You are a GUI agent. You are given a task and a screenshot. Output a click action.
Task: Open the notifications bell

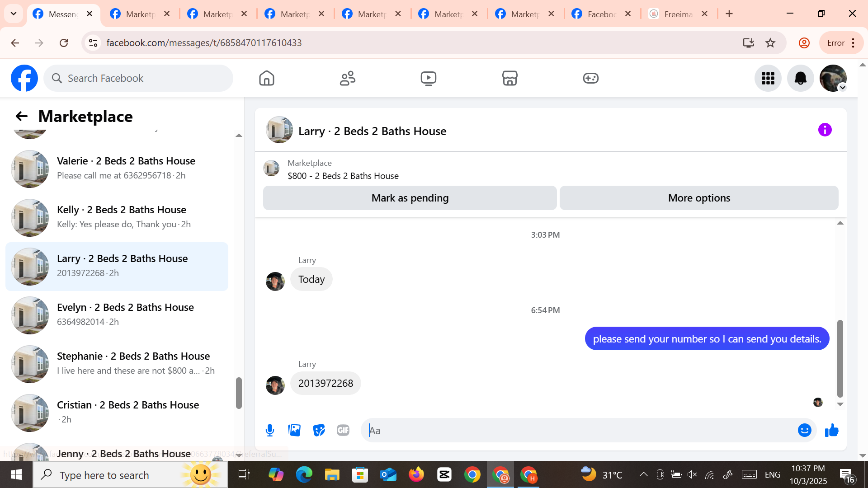pos(801,78)
